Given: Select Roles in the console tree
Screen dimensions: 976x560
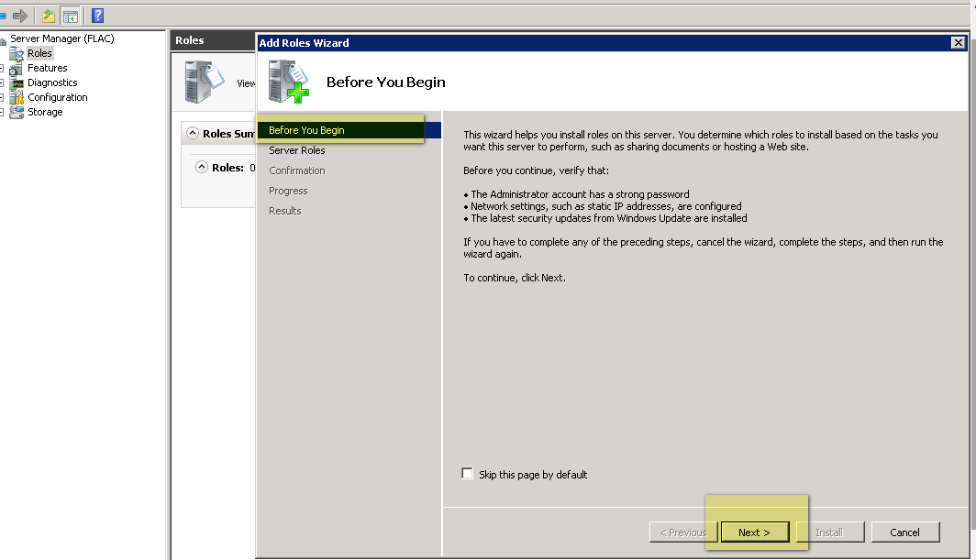Looking at the screenshot, I should click(39, 53).
